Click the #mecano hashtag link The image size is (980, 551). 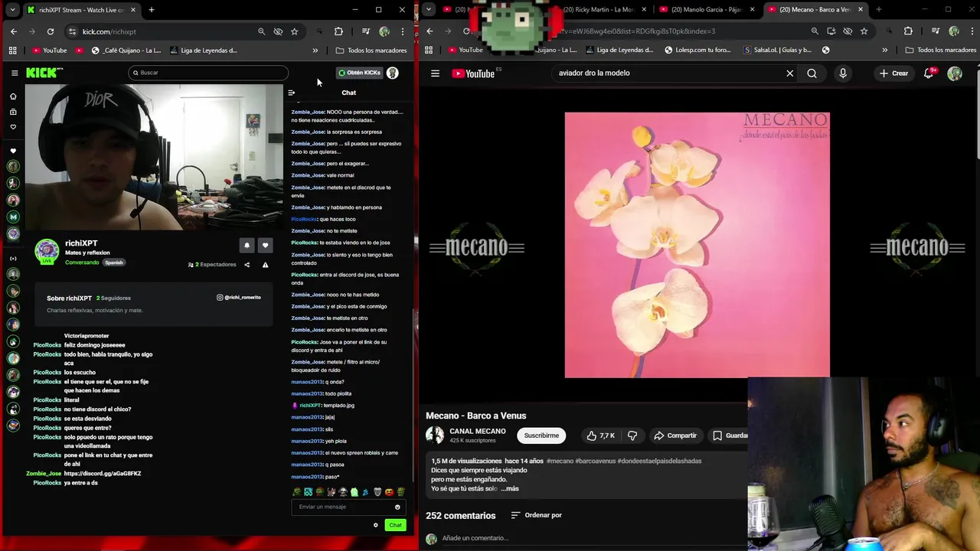click(560, 461)
